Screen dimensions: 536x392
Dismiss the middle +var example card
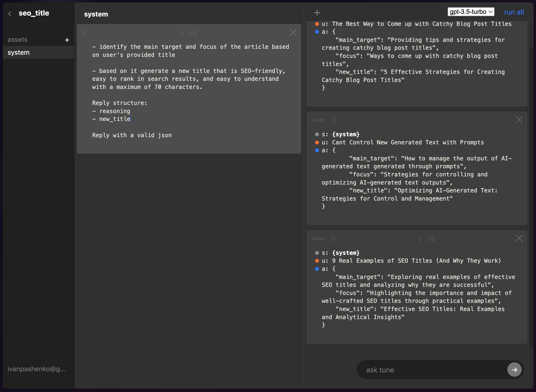point(519,120)
